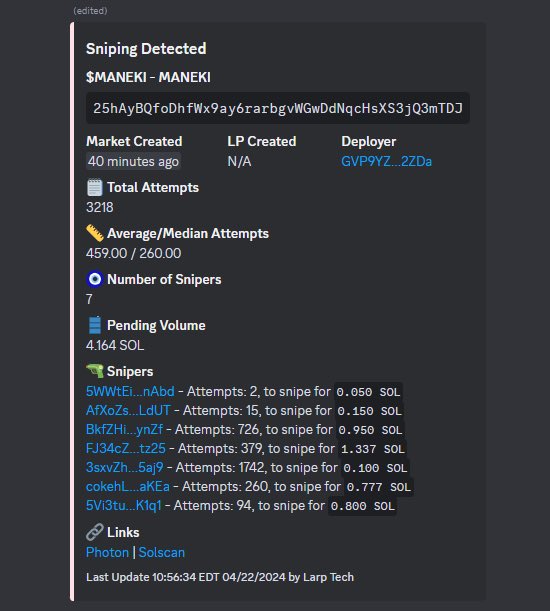
Task: Click the battery icon beside Pending Volume
Action: (94, 325)
